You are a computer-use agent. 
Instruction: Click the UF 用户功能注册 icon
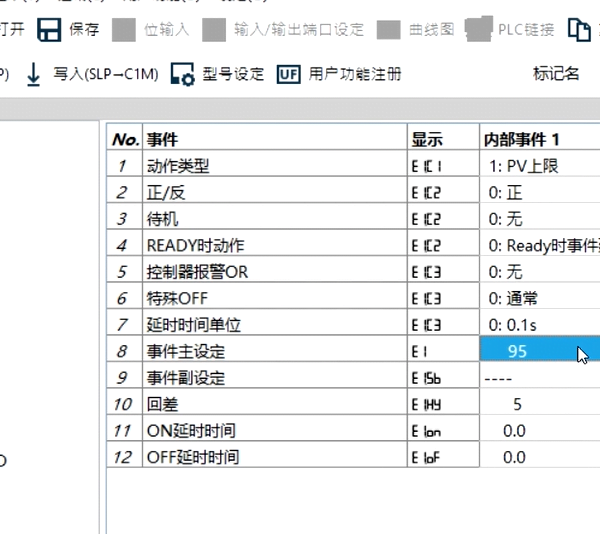tap(288, 74)
